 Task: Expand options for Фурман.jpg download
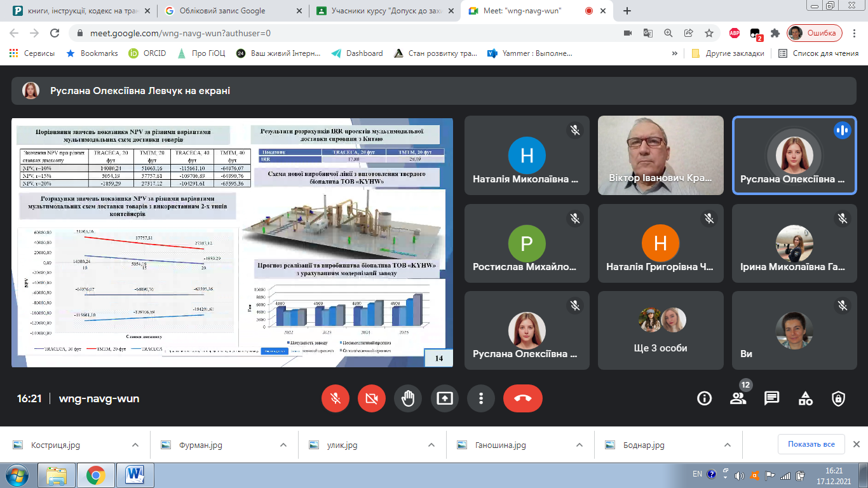[283, 445]
